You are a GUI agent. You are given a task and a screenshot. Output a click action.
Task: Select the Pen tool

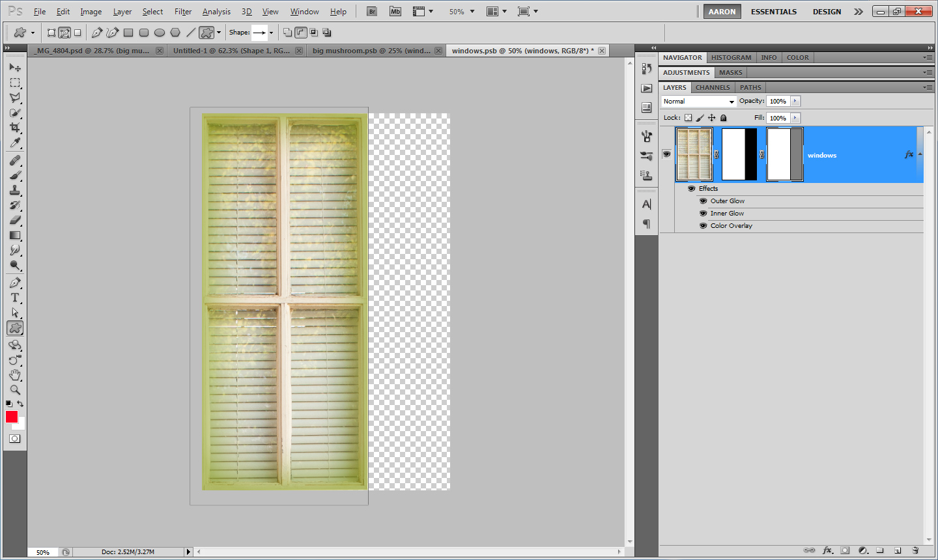tap(15, 283)
